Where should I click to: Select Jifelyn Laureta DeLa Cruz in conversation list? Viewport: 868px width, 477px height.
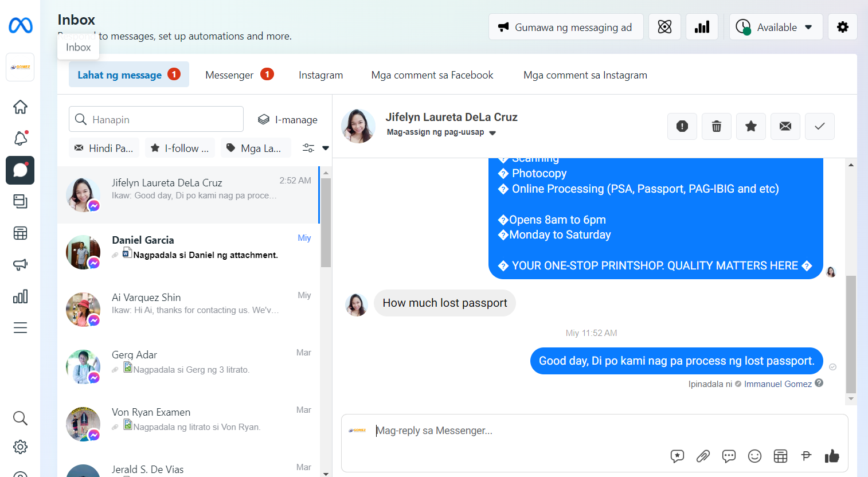click(x=189, y=195)
